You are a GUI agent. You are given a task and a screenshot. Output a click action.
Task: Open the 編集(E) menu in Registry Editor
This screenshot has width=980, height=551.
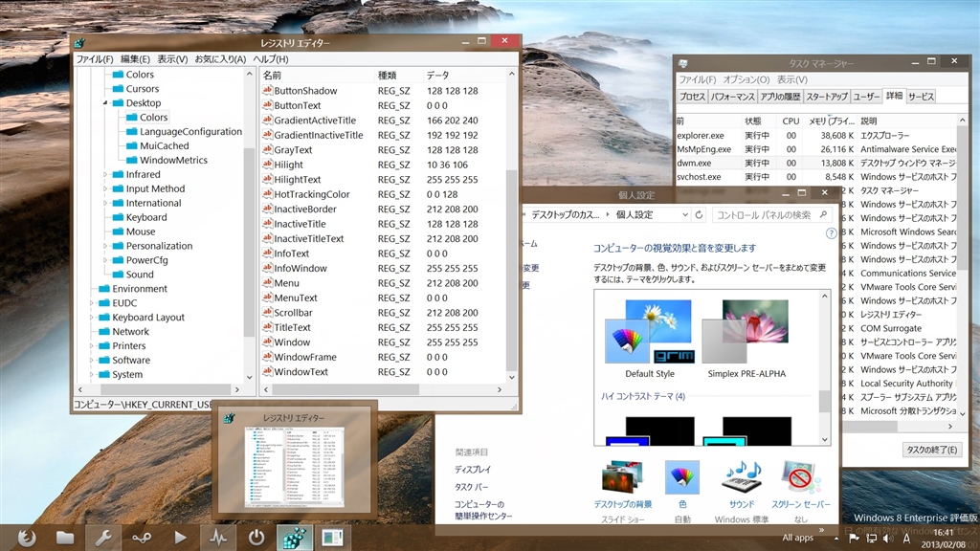[x=135, y=59]
